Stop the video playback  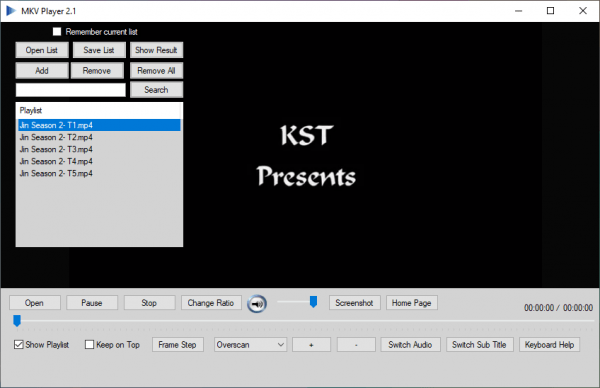tap(149, 303)
